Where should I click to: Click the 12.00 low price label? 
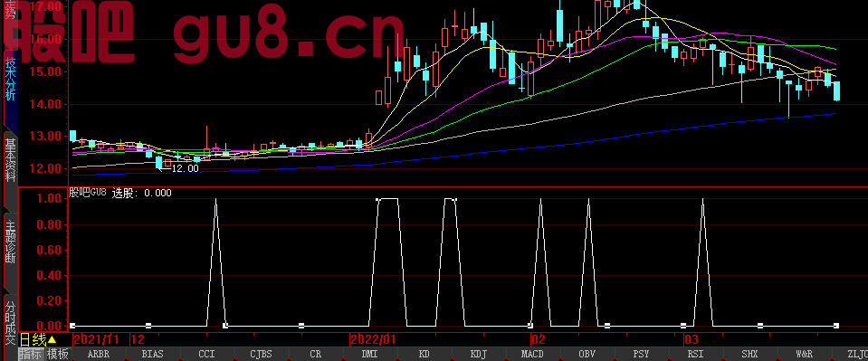point(185,169)
